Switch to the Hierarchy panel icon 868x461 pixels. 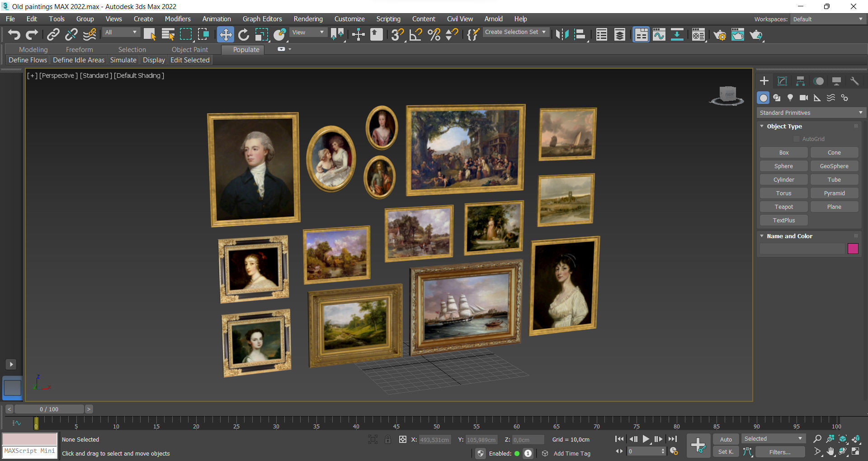click(x=800, y=81)
